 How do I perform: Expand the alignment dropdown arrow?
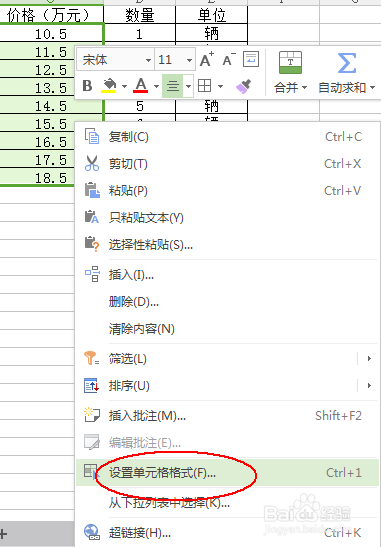(188, 86)
